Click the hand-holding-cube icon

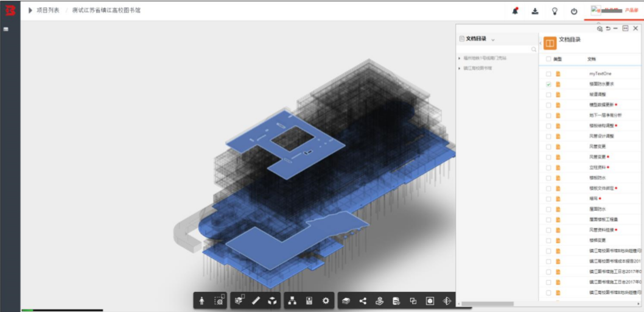[x=379, y=301]
